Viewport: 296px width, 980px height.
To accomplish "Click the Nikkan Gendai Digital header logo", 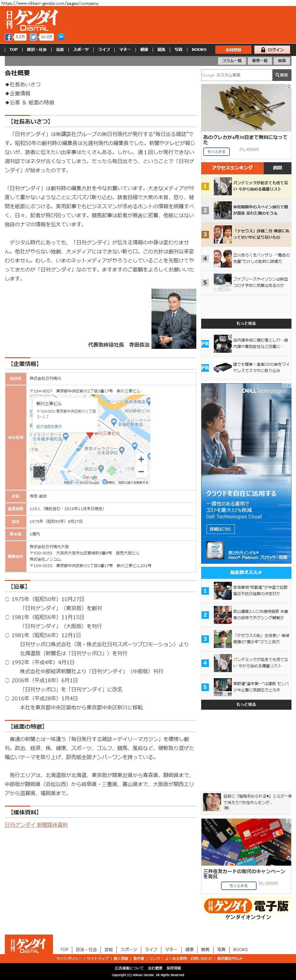I will coord(32,20).
